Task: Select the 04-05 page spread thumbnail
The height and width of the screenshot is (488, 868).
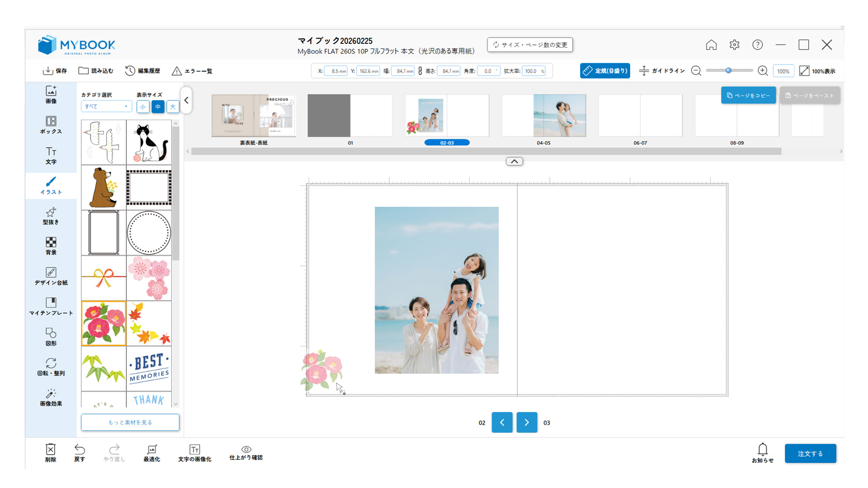Action: (x=543, y=116)
